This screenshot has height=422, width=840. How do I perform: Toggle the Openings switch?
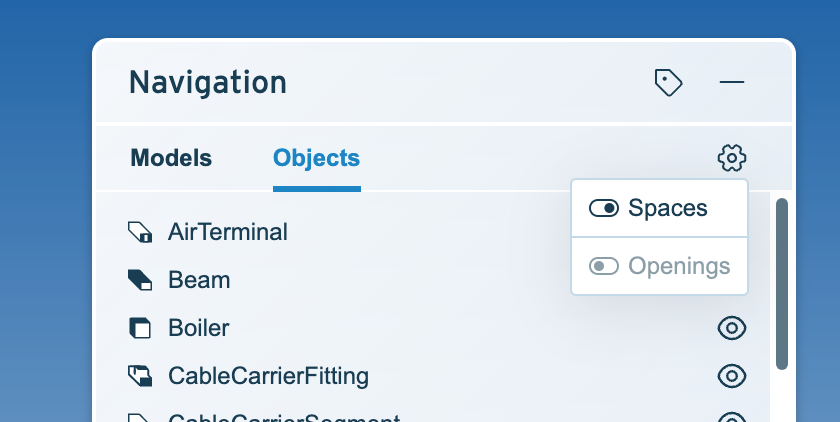click(604, 266)
